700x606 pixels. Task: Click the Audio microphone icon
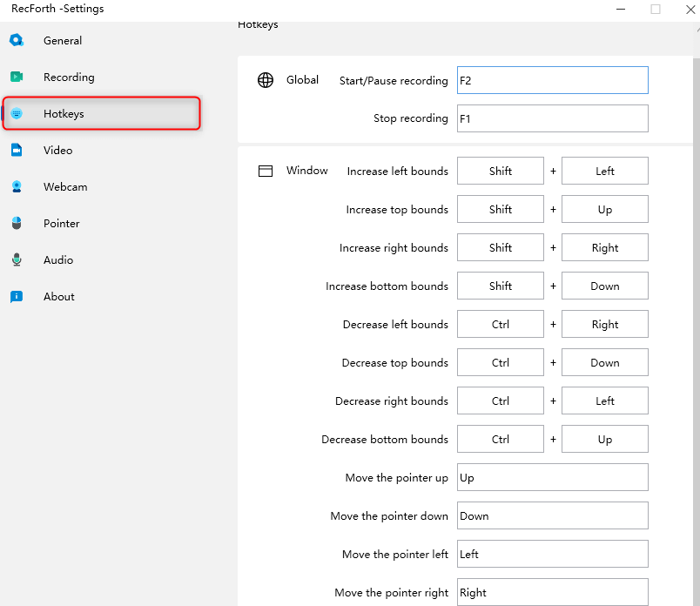point(17,260)
